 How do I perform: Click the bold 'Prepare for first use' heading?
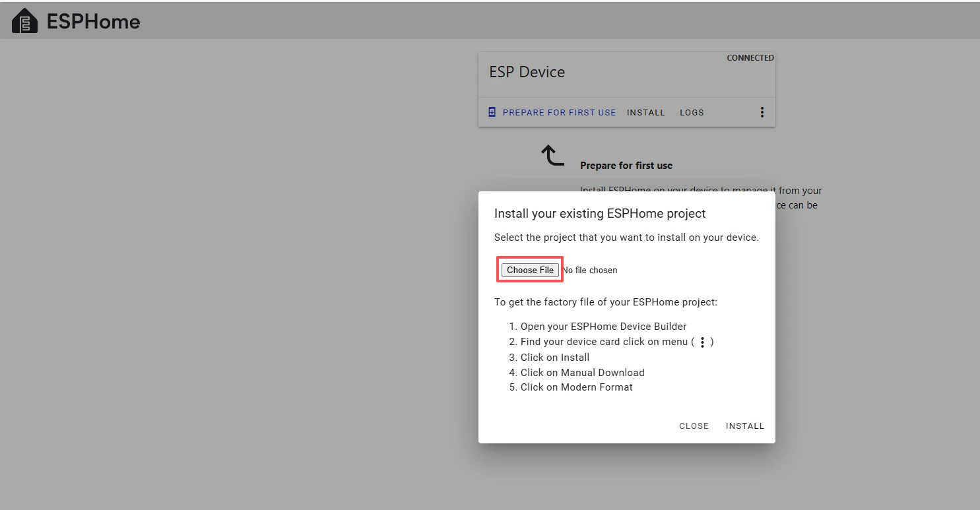pyautogui.click(x=626, y=166)
